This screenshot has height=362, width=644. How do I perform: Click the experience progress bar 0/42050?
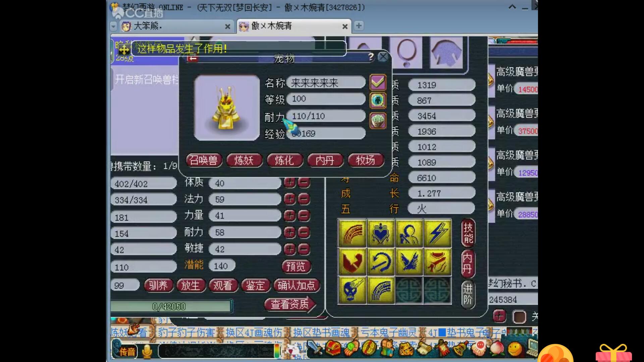tap(170, 306)
